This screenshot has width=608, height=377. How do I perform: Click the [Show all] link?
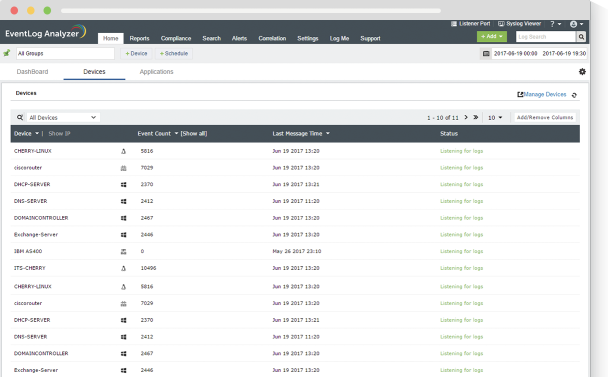pyautogui.click(x=194, y=133)
